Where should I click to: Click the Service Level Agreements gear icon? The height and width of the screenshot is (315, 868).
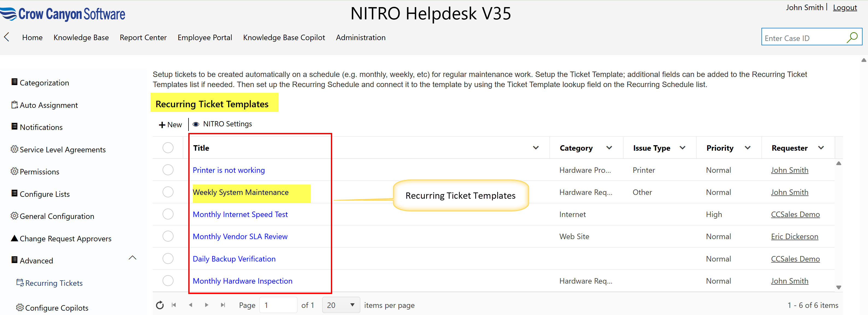pyautogui.click(x=14, y=149)
